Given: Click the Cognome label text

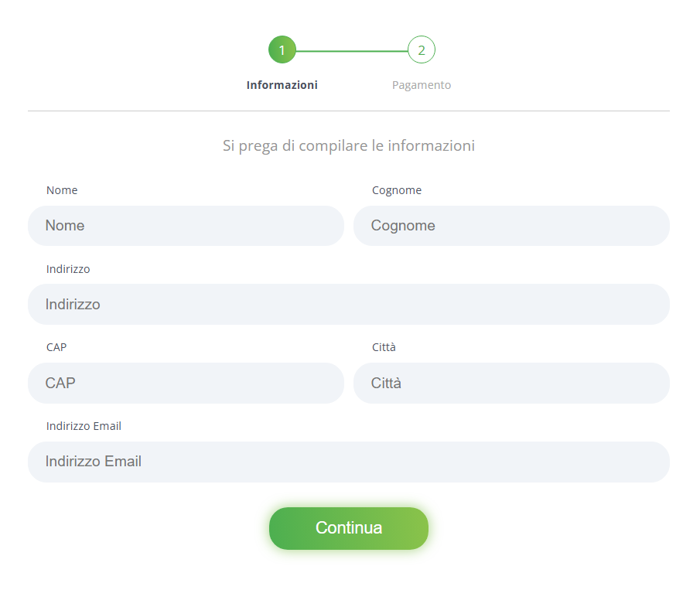Looking at the screenshot, I should [397, 190].
